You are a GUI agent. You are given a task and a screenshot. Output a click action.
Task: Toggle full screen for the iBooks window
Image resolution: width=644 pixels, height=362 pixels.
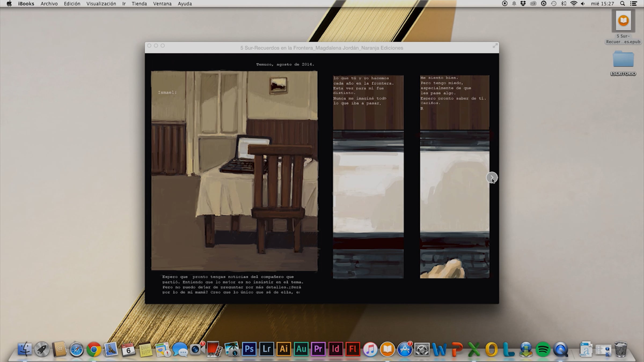click(x=495, y=46)
